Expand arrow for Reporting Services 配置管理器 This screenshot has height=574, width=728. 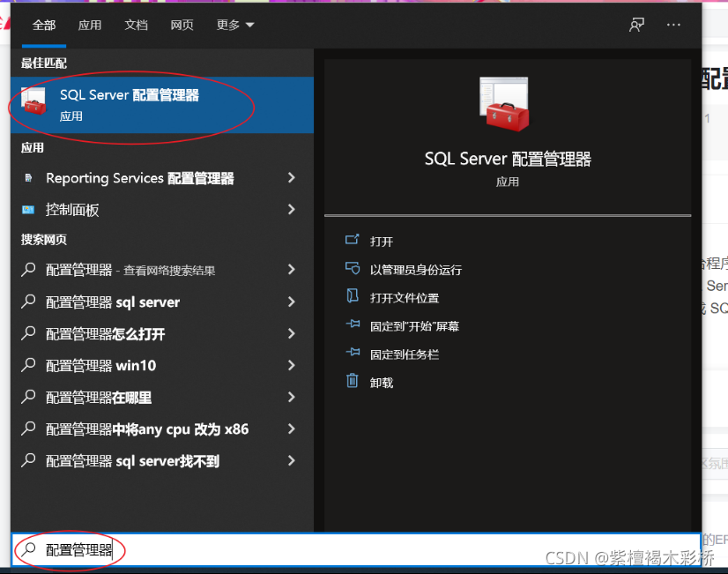291,177
